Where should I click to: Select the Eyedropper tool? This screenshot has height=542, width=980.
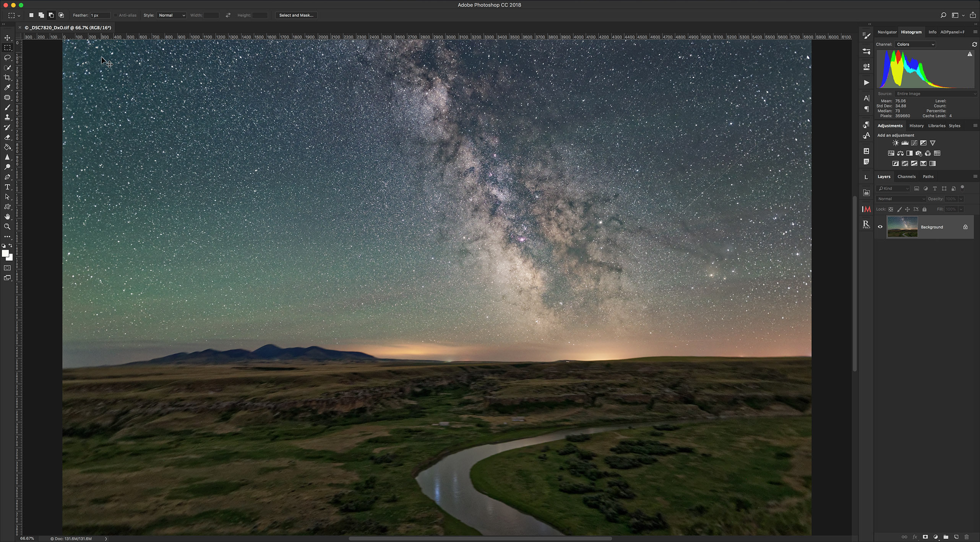point(7,87)
